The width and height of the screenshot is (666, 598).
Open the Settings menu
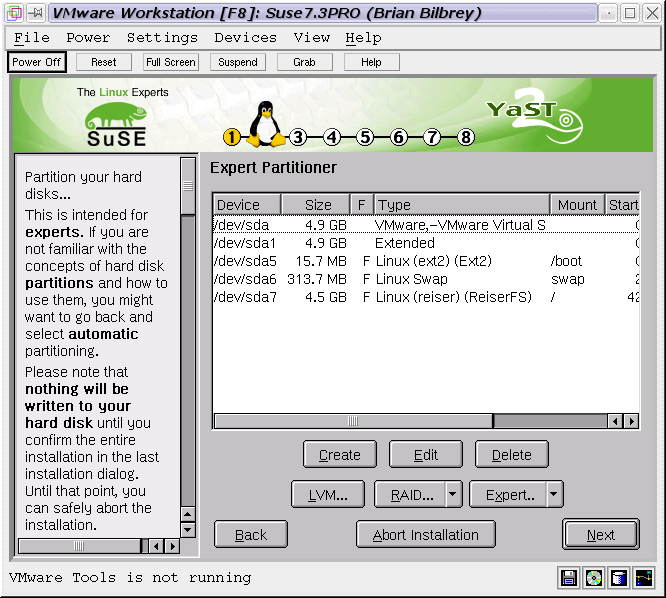[x=162, y=37]
